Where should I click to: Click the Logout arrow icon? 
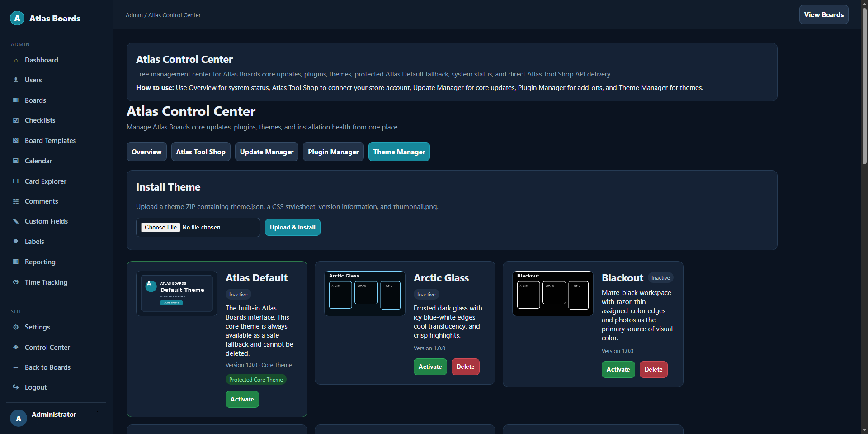point(16,387)
